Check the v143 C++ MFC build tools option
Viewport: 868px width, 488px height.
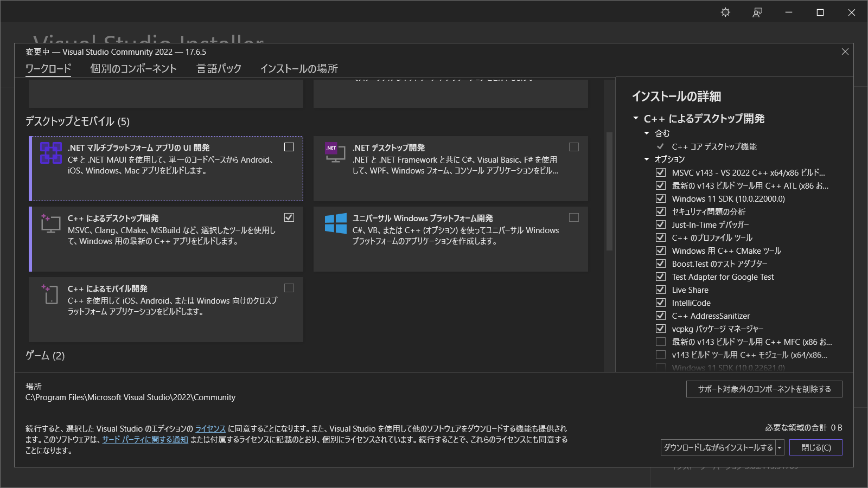coord(661,342)
